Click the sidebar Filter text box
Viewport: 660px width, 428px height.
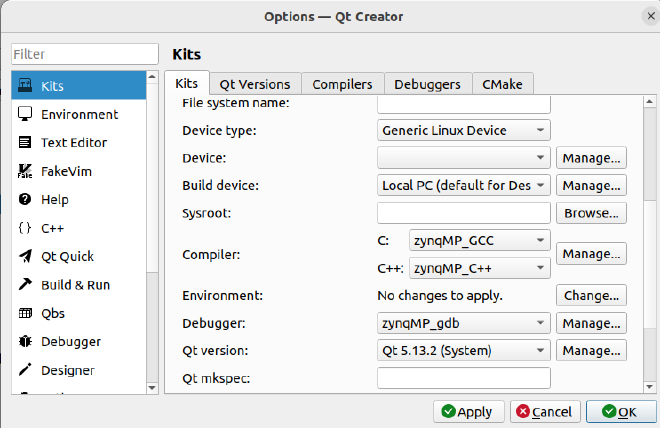point(85,54)
